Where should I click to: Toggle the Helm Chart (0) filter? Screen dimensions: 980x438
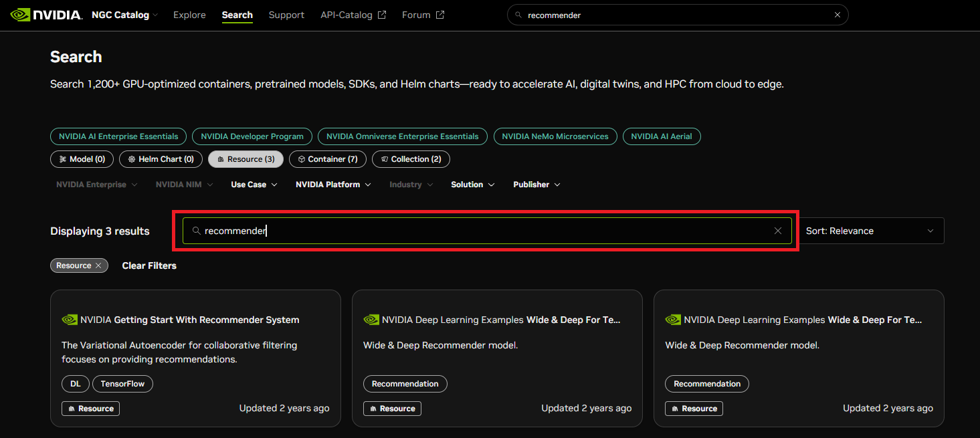click(161, 159)
